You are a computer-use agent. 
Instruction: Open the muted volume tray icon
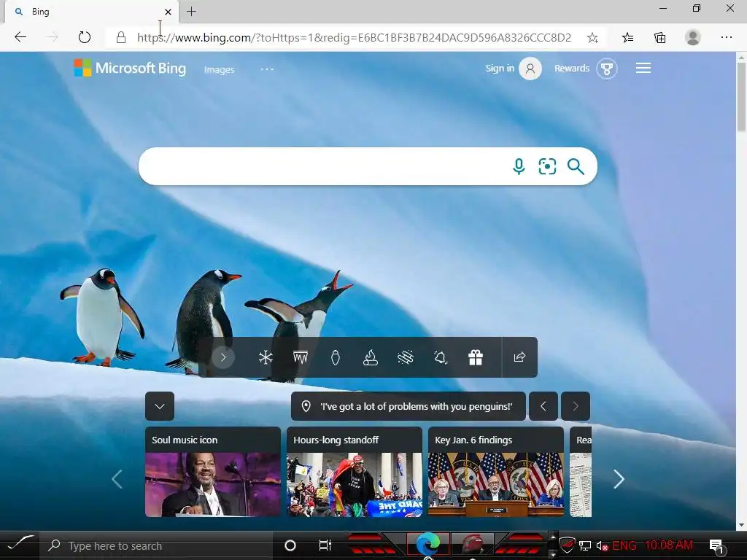[x=602, y=545]
